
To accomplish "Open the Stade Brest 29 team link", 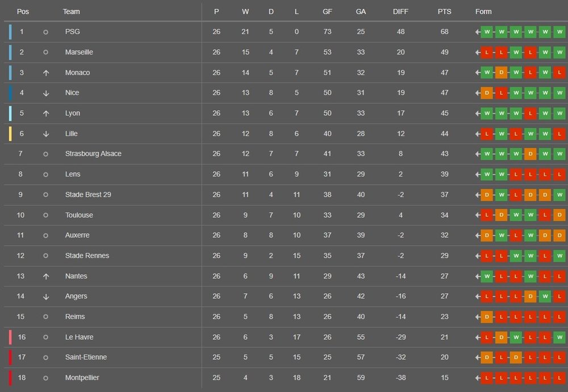I will click(88, 195).
